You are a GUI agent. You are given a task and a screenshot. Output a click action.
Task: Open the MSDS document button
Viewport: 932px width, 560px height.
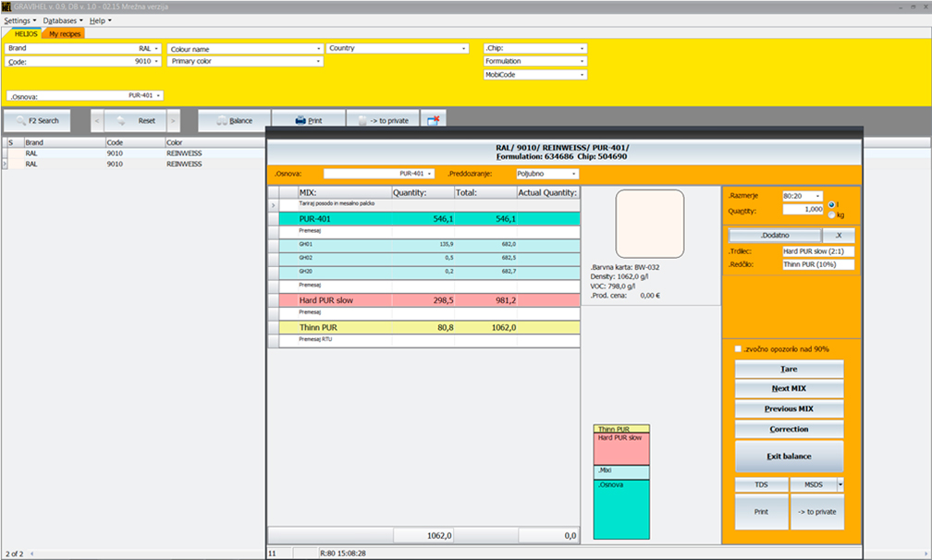[813, 485]
